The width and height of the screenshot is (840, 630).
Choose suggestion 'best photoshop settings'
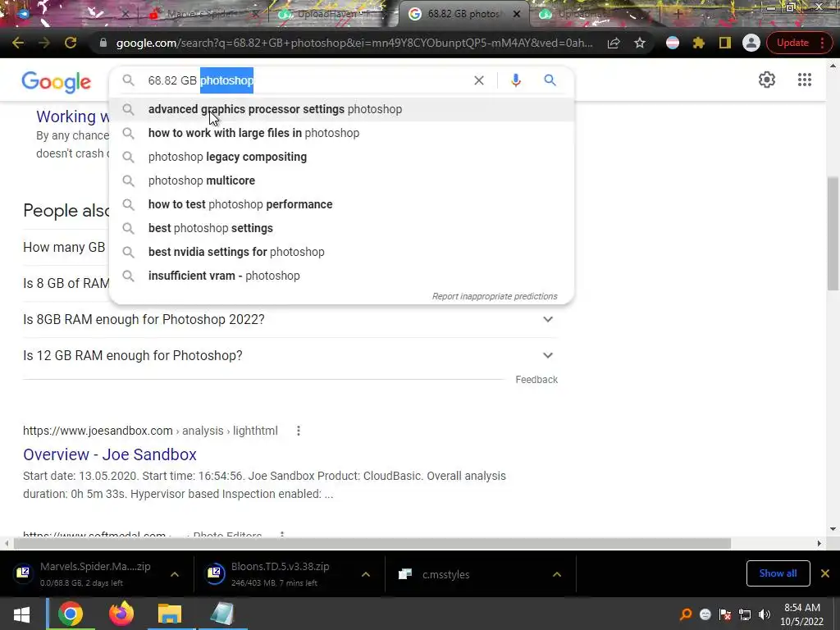point(342,228)
